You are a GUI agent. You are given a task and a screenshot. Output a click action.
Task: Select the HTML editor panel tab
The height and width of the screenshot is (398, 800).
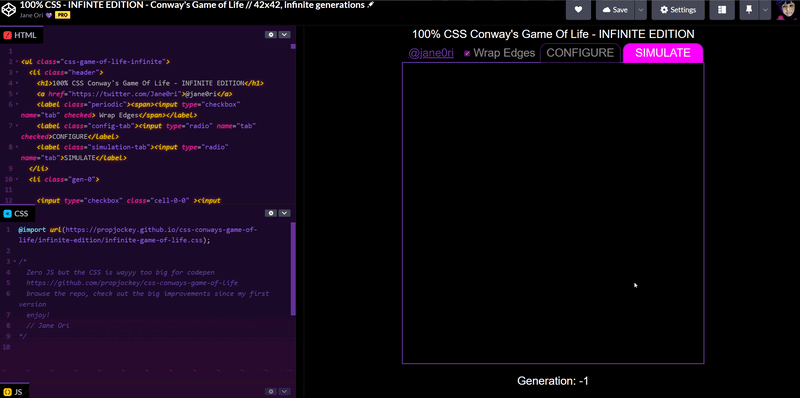coord(21,35)
